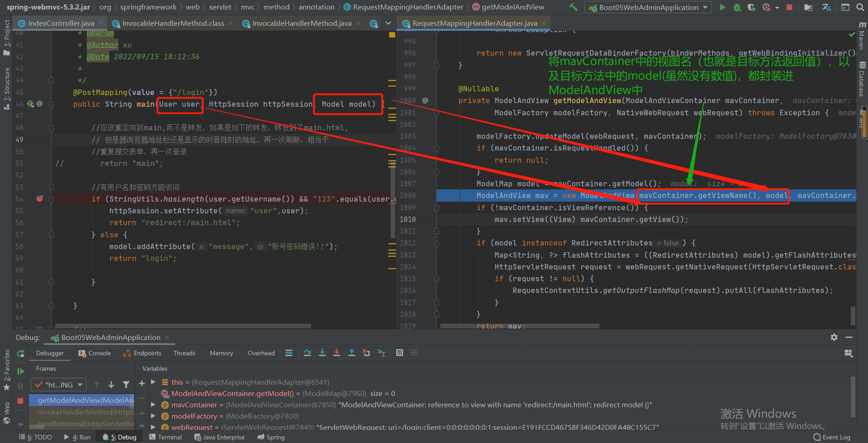Click the red Force Step Into icon
Image resolution: width=868 pixels, height=443 pixels.
point(337,353)
